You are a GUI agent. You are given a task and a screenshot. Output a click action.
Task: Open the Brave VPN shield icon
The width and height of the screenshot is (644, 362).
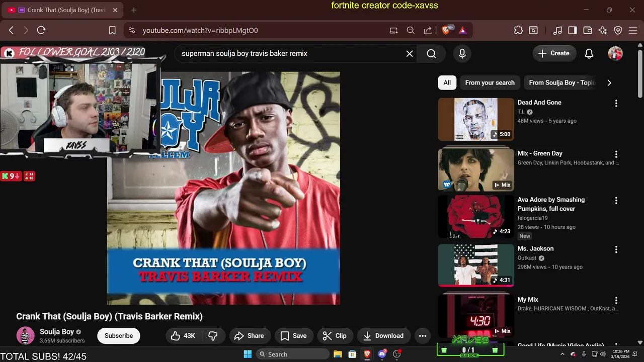[618, 30]
